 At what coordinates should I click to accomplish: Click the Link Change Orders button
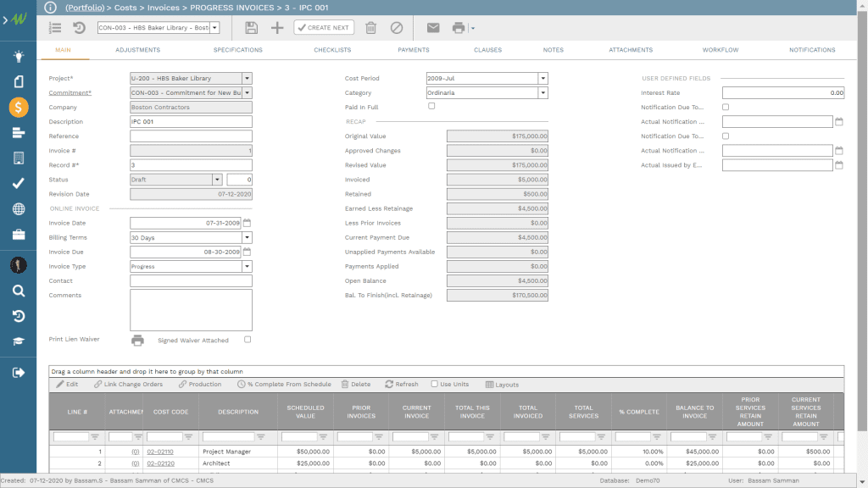click(x=129, y=384)
